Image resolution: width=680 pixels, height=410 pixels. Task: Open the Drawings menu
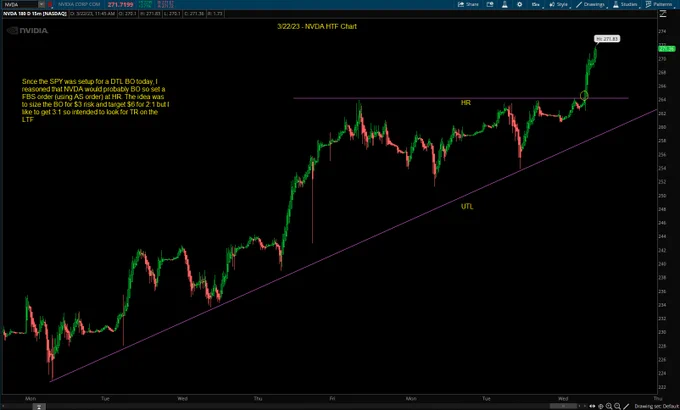tap(591, 4)
